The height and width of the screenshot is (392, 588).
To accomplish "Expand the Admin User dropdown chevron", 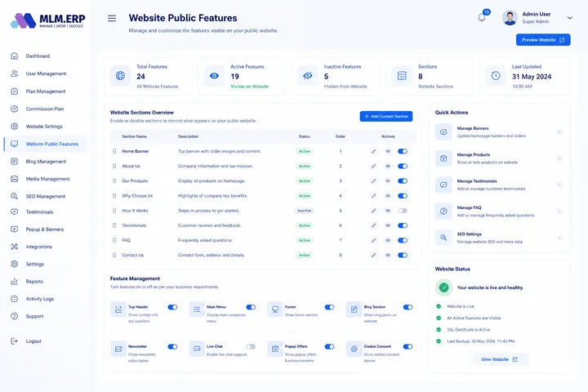I will coord(570,18).
